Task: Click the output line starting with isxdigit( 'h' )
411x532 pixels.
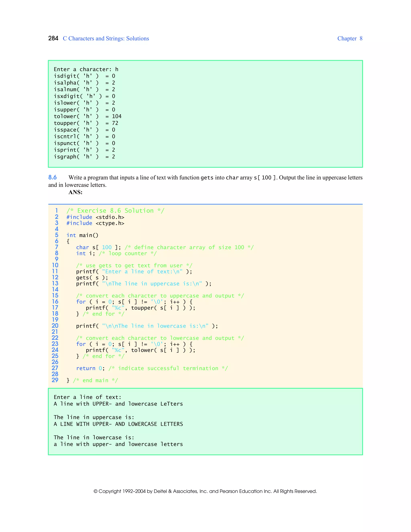Action: [x=84, y=96]
